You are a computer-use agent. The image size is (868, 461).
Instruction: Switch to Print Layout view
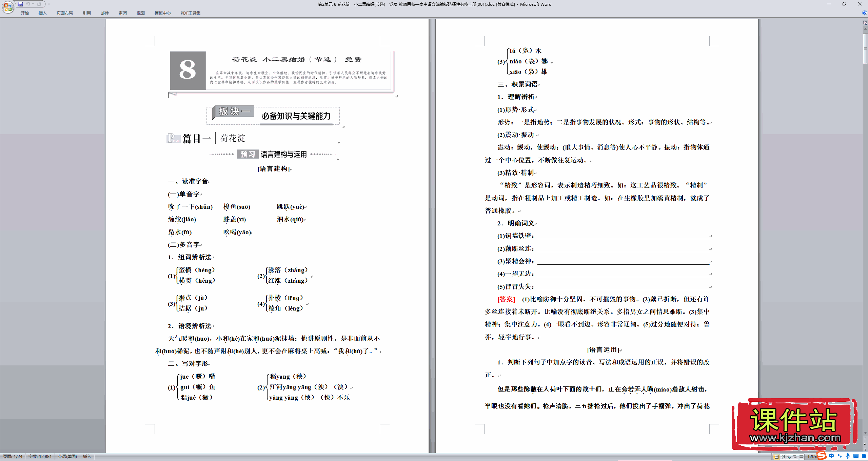[x=776, y=457]
